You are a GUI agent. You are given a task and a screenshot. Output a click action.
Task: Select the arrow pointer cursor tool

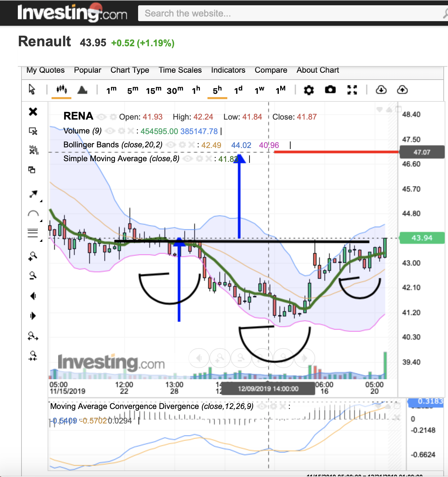click(32, 90)
